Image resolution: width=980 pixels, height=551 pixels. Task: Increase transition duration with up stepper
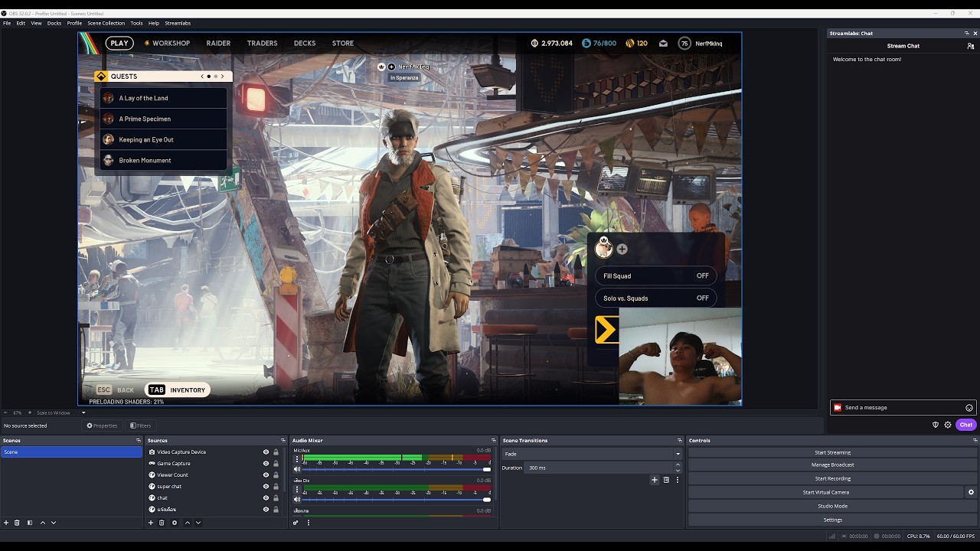click(678, 465)
